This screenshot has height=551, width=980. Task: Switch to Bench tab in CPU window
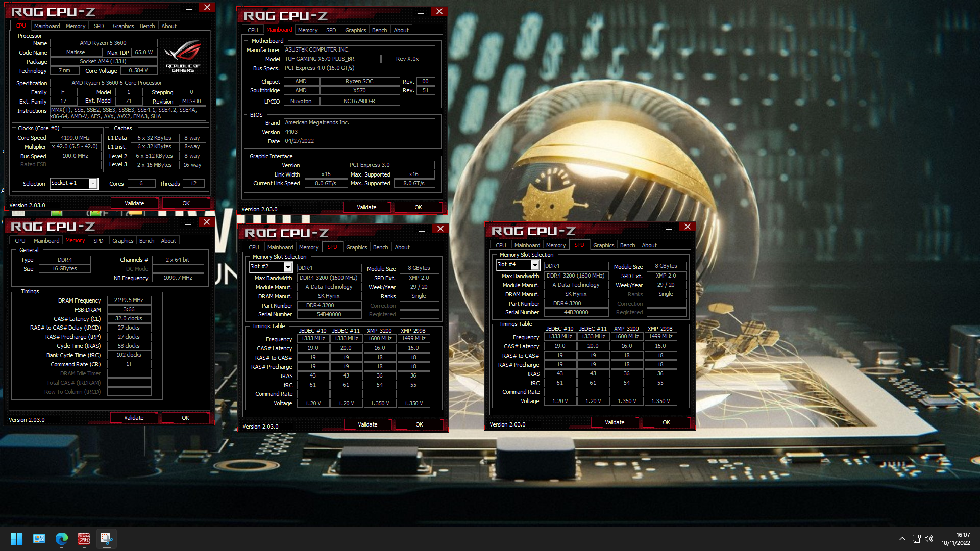click(x=147, y=26)
